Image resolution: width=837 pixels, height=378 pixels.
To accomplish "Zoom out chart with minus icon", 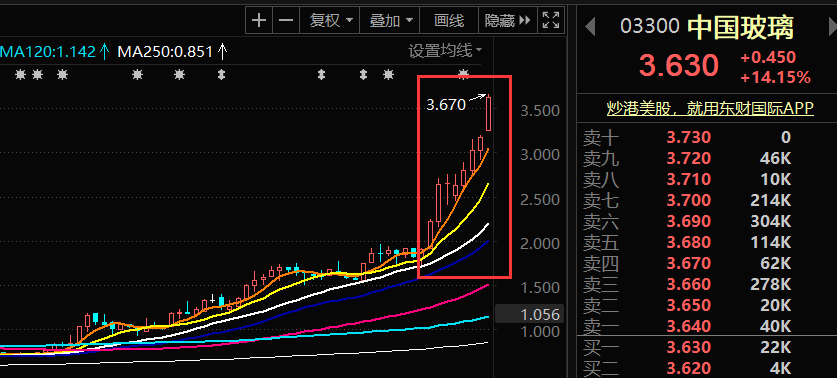I will (x=287, y=21).
